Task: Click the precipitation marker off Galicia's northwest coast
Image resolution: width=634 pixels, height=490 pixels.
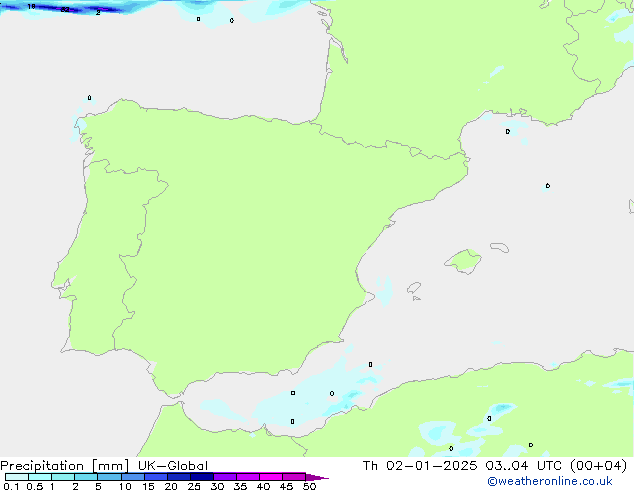Action: tap(89, 98)
